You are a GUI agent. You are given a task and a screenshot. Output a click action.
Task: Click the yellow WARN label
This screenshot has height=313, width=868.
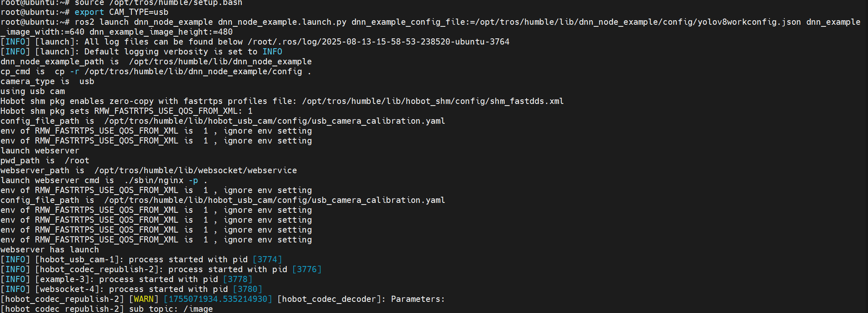[x=144, y=299]
